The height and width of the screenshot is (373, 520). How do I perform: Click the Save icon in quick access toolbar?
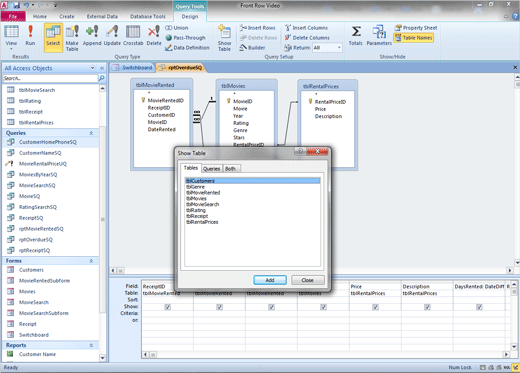pos(16,5)
